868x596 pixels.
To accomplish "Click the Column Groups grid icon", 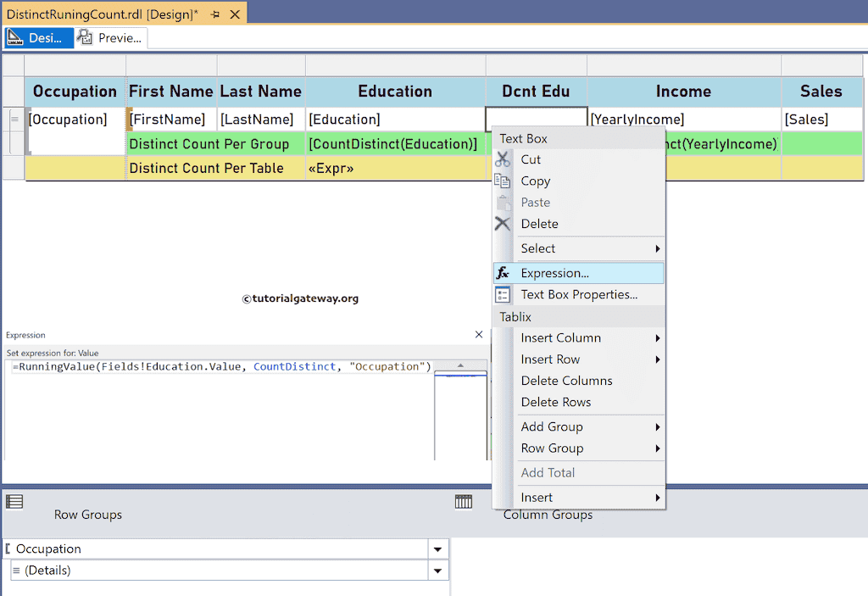I will (x=464, y=501).
